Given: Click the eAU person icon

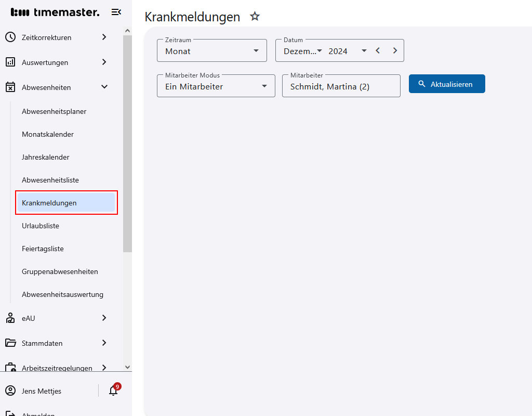Looking at the screenshot, I should pos(11,318).
